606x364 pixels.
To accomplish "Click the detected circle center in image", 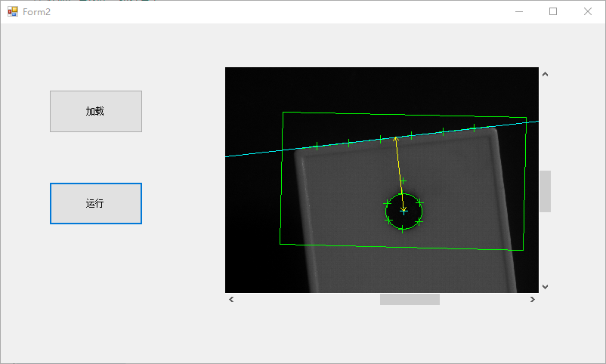I will click(403, 211).
